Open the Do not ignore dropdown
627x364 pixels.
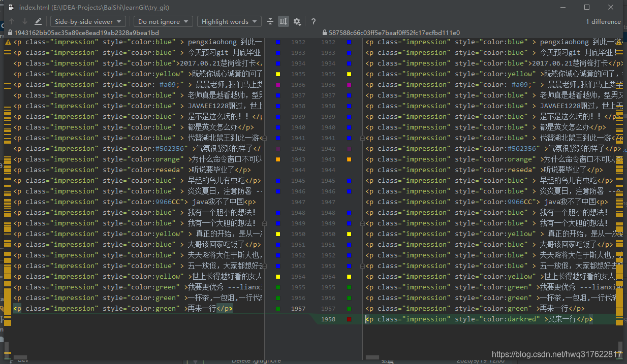pos(163,21)
